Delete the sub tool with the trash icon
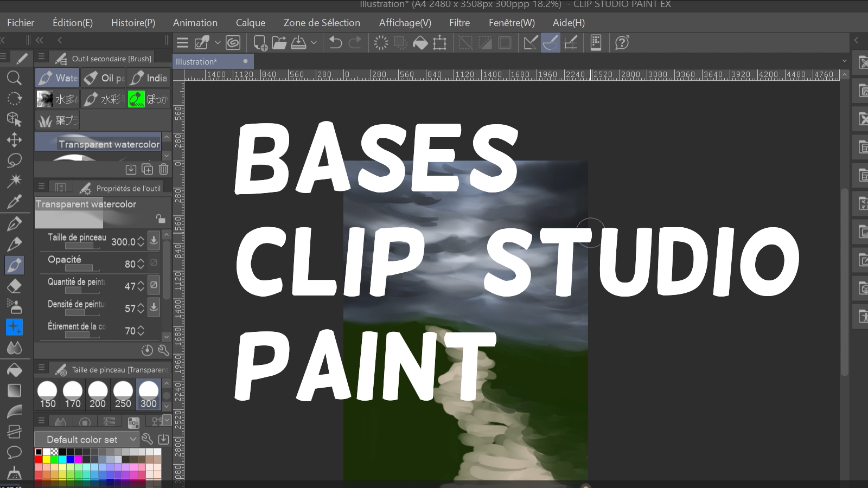Viewport: 868px width, 488px height. pyautogui.click(x=163, y=169)
